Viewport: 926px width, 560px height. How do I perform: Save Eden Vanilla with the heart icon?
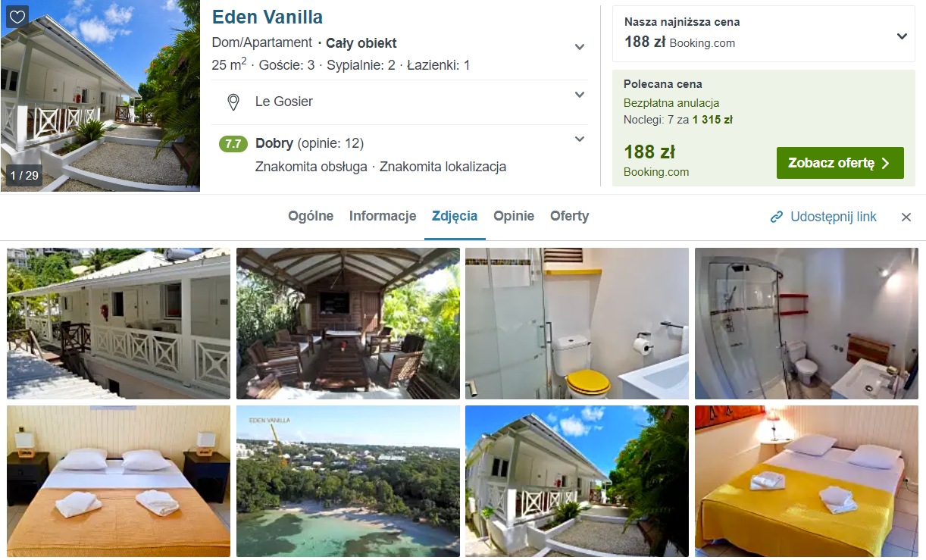coord(17,17)
